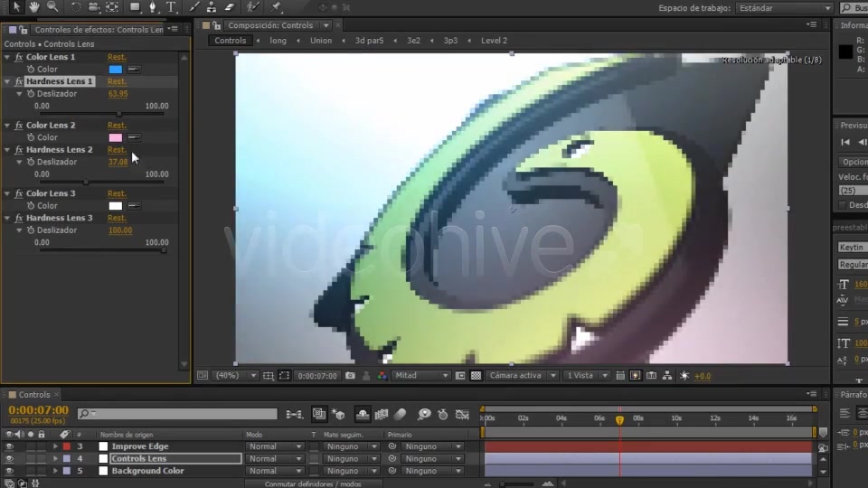868x488 pixels.
Task: Select the Eraser tool
Action: coord(230,7)
